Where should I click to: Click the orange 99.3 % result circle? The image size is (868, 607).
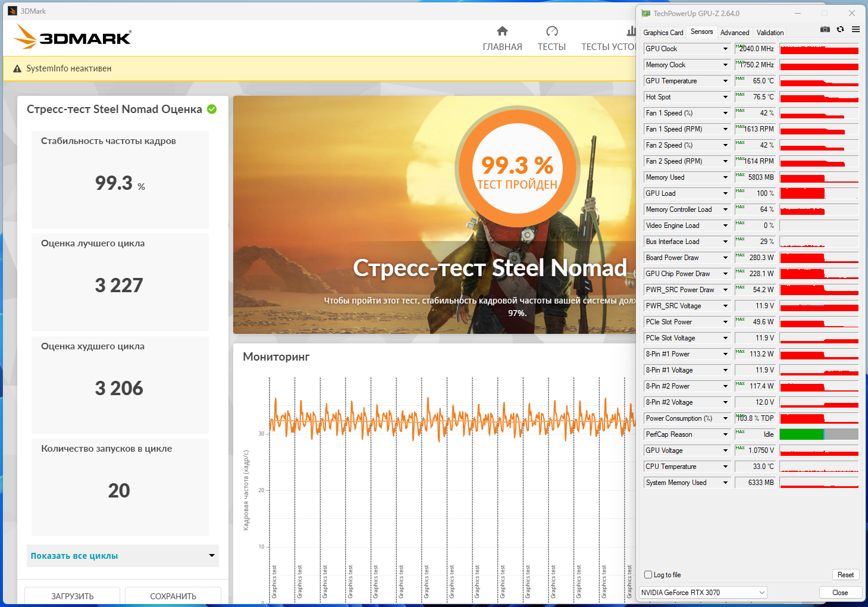518,169
